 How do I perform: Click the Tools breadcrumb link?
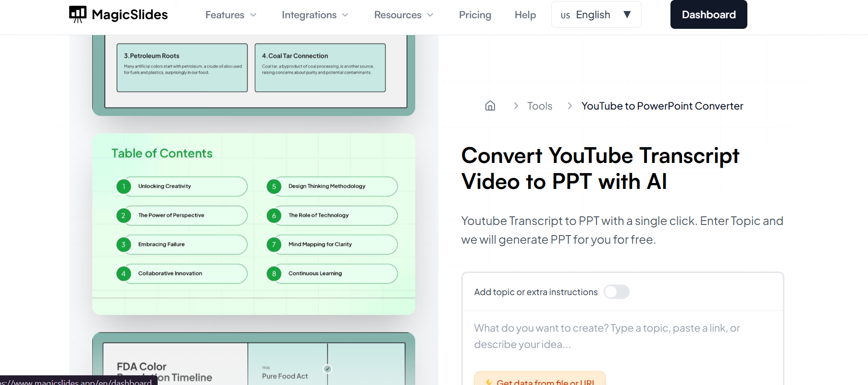pyautogui.click(x=540, y=106)
